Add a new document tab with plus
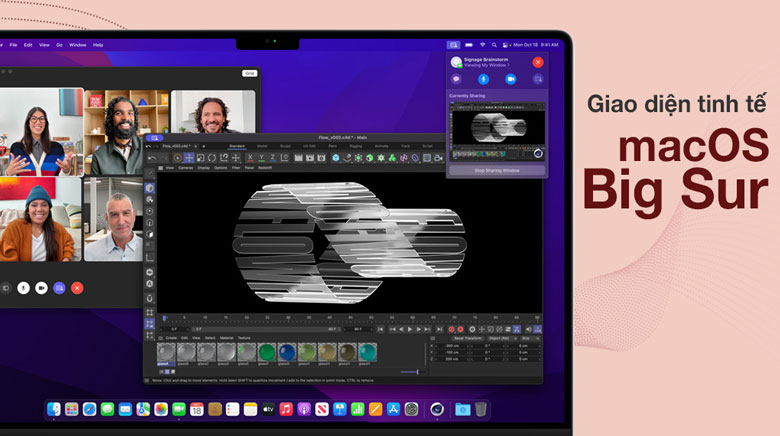Screen dimensions: 780x436 tap(203, 146)
